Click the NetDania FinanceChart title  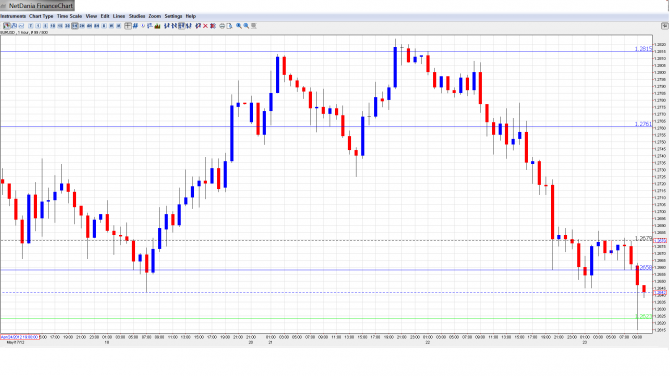coord(41,6)
